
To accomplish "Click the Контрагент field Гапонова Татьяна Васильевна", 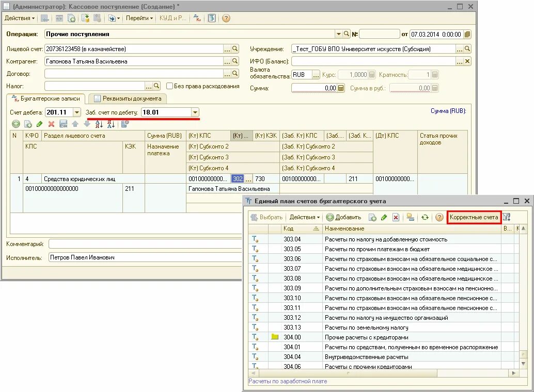I will coord(134,61).
